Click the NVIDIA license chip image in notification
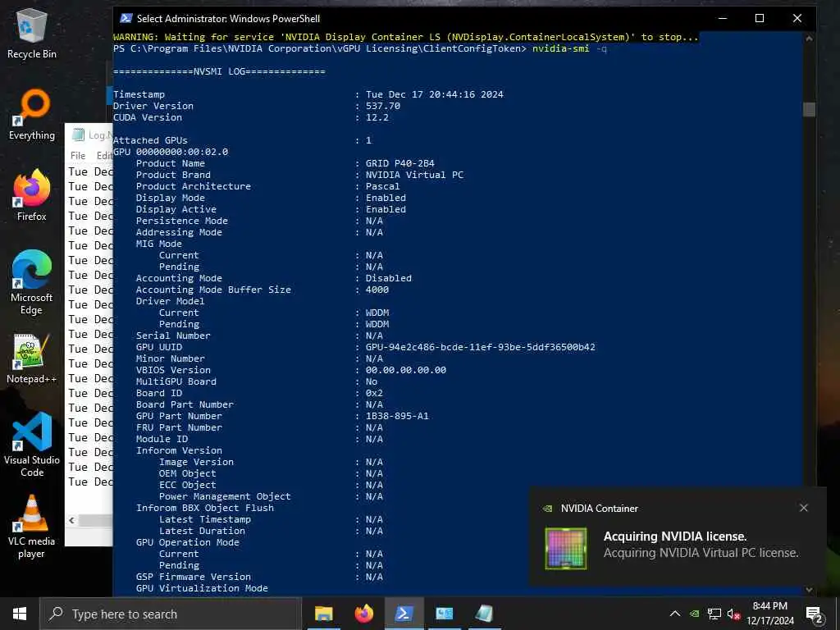Image resolution: width=840 pixels, height=630 pixels. [566, 548]
